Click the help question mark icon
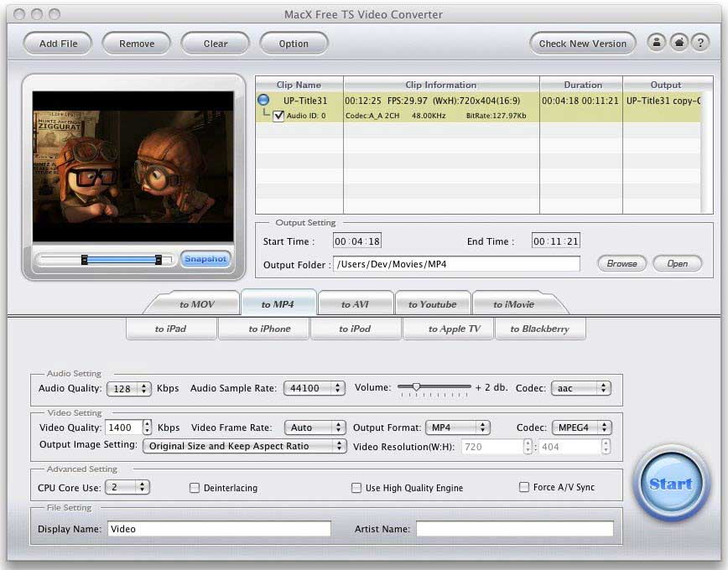This screenshot has height=570, width=728. 700,43
